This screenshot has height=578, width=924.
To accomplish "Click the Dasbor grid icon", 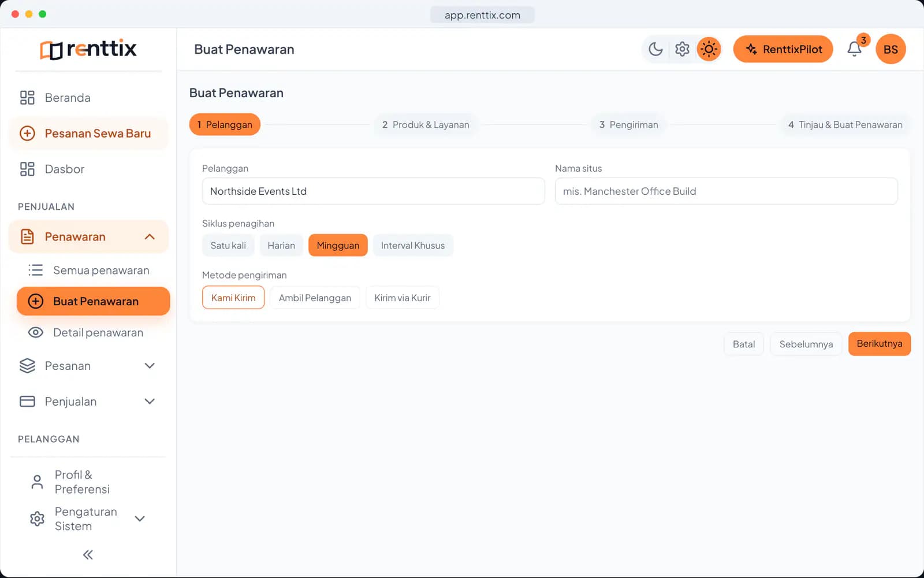I will click(x=27, y=169).
